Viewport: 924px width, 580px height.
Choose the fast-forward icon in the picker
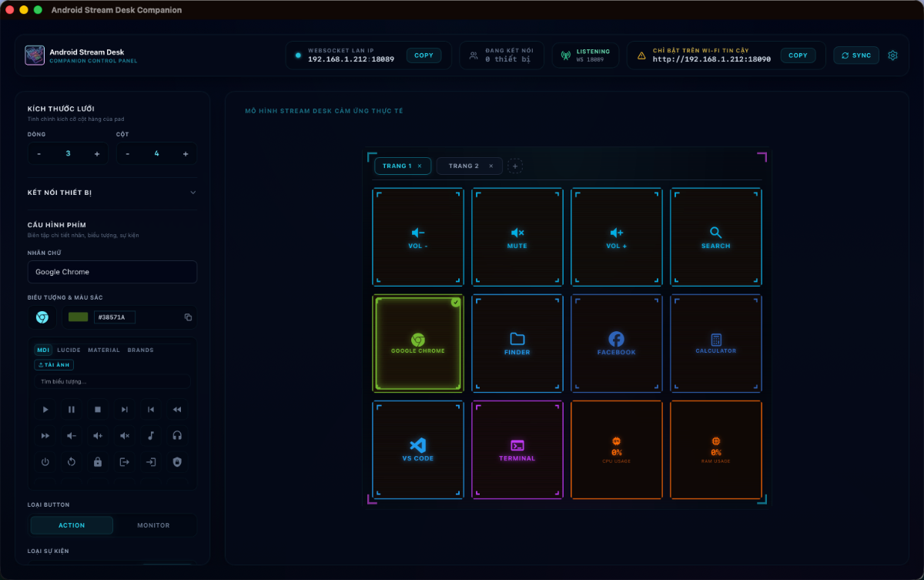coord(45,436)
